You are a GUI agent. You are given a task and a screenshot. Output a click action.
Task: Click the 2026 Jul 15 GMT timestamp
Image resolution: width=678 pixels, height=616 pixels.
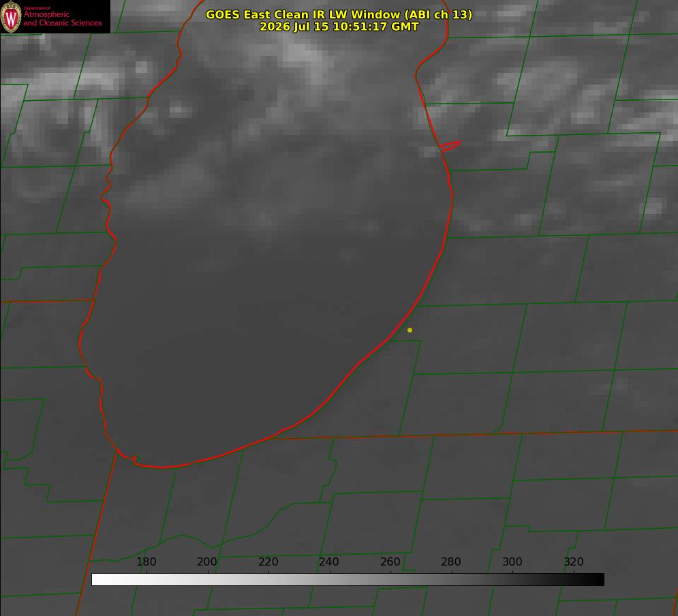(x=339, y=27)
